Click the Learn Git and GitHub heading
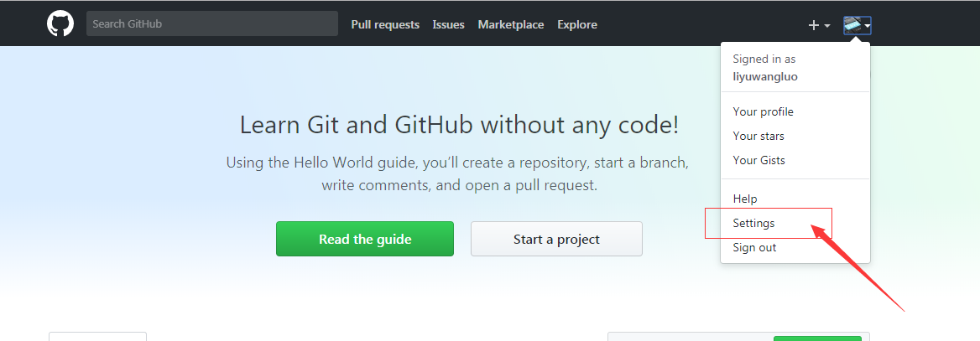Screen dimensions: 980x341 coord(460,126)
